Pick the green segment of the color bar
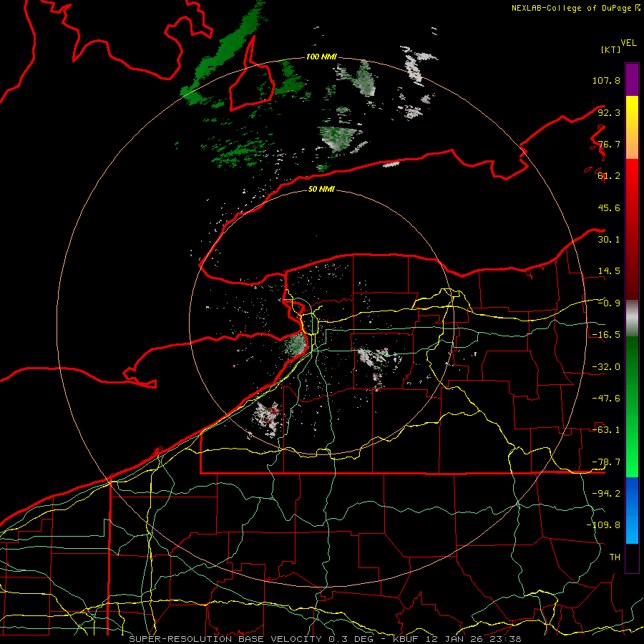644x644 pixels. tap(632, 406)
